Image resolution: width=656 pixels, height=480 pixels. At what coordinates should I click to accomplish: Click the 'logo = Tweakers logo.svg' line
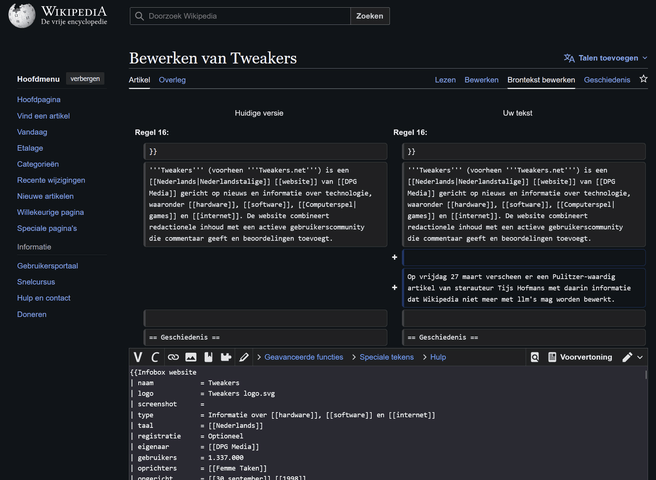pos(202,393)
